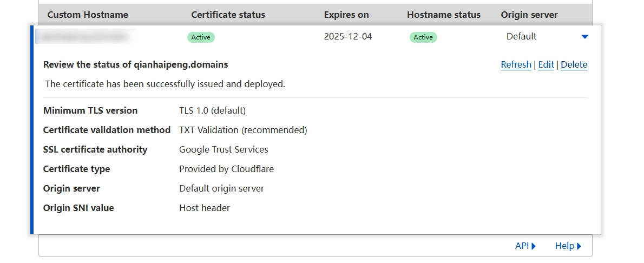Delete the custom hostname
644x263 pixels.
pos(574,64)
